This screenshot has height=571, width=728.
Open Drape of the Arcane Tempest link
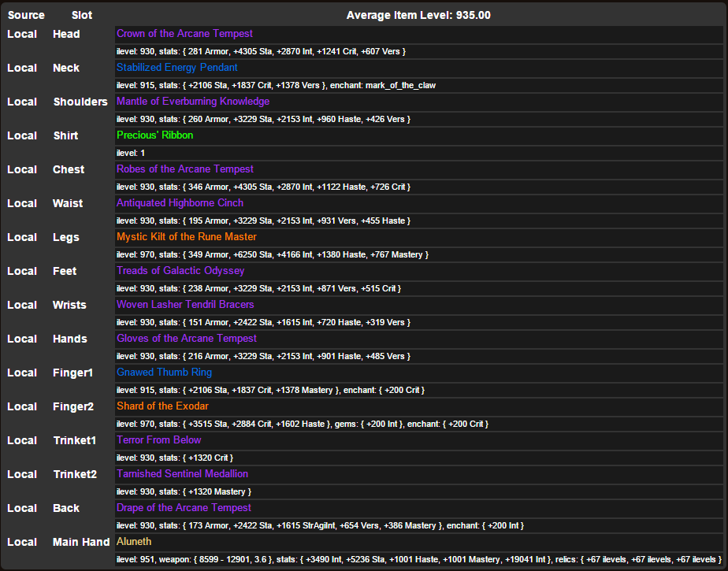pos(184,508)
